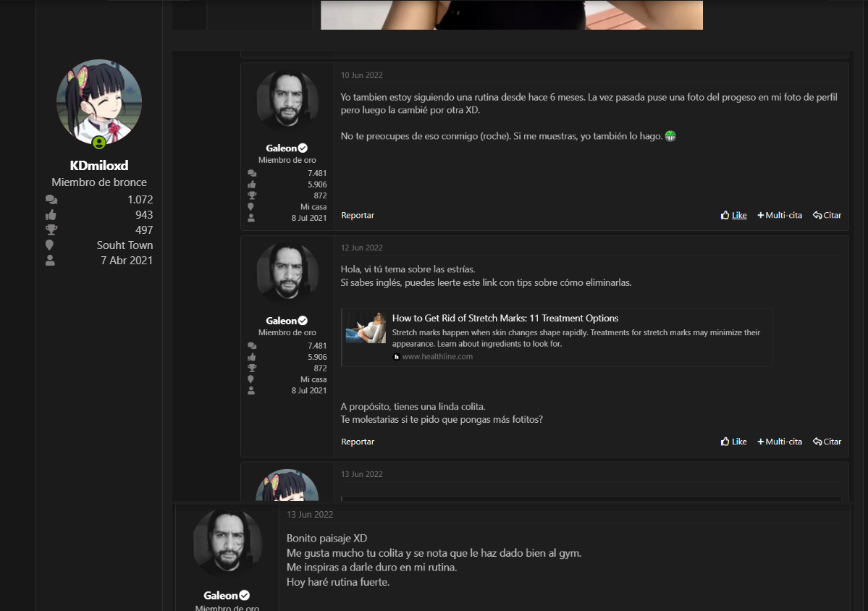
Task: Click the Healthline article preview thumbnail
Action: pyautogui.click(x=366, y=328)
